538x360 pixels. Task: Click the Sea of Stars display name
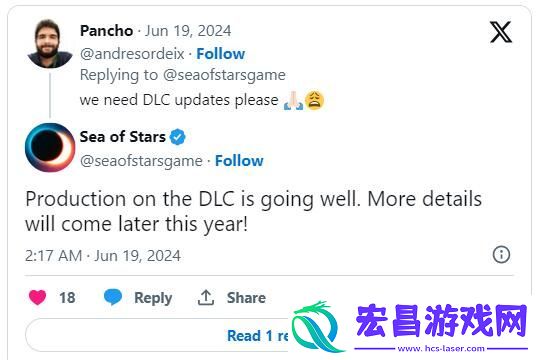click(x=122, y=137)
